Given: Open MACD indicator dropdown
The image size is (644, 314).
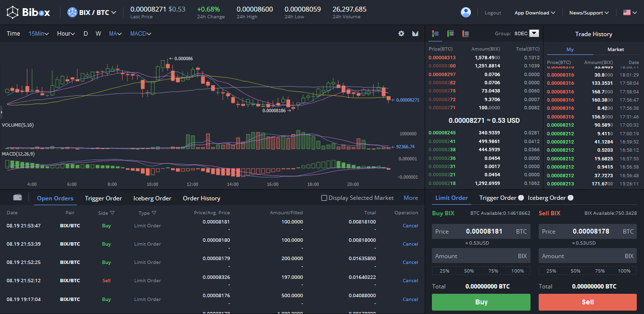Looking at the screenshot, I should coord(141,34).
